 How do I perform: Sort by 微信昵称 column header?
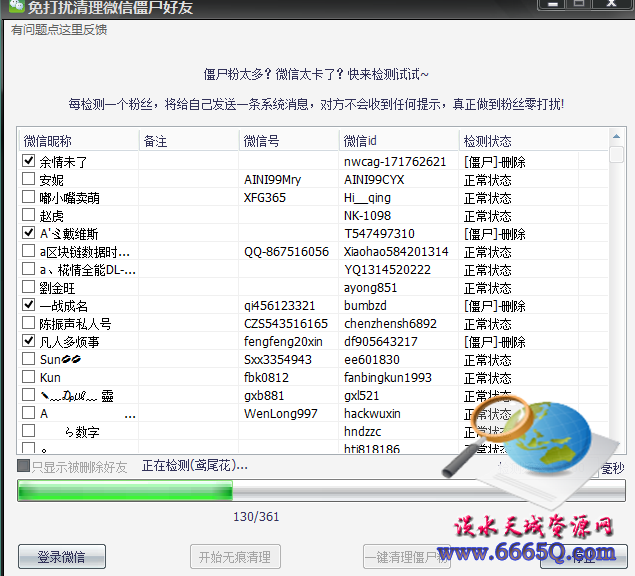[x=79, y=141]
